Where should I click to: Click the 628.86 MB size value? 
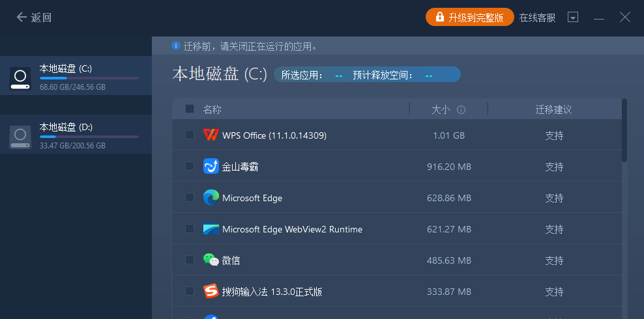click(449, 198)
